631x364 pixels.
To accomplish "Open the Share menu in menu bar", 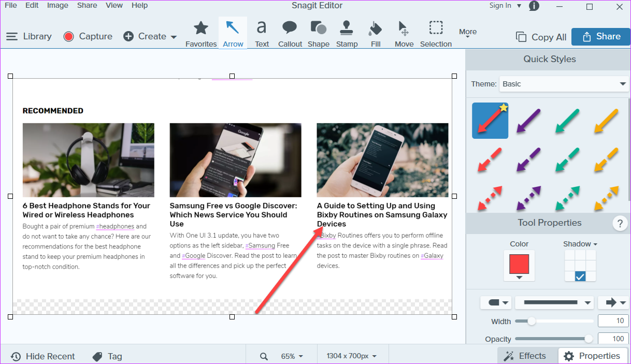I will tap(87, 5).
